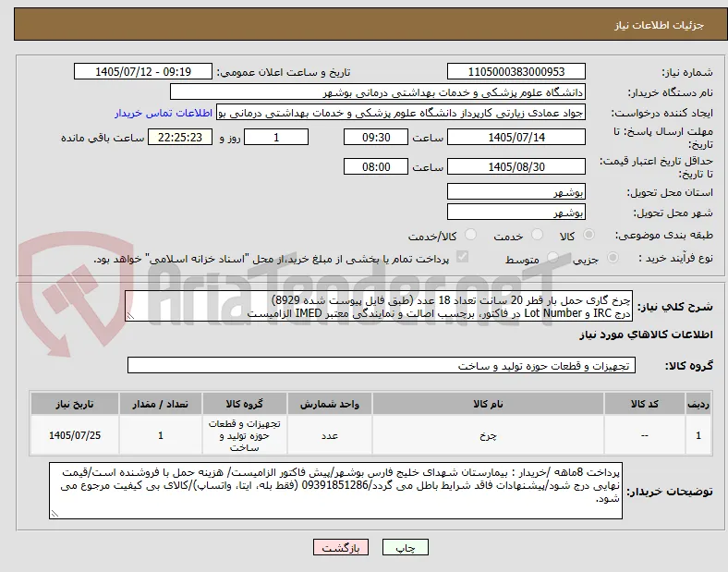Click the need date cell 1405/07/25

pos(75,435)
